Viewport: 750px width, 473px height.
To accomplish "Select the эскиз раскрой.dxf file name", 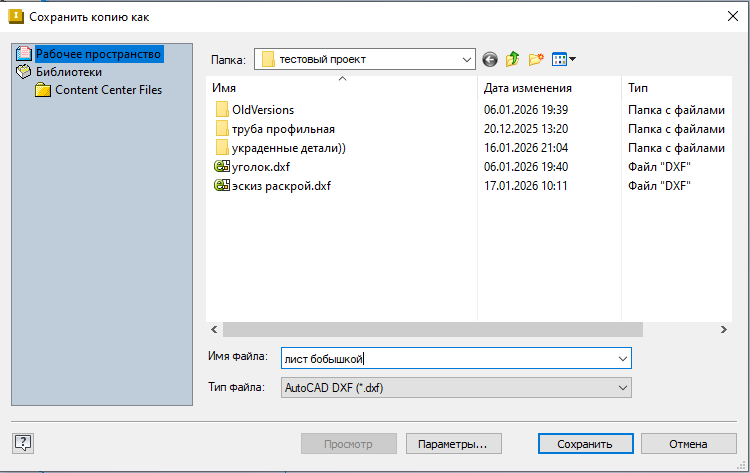I will [281, 186].
